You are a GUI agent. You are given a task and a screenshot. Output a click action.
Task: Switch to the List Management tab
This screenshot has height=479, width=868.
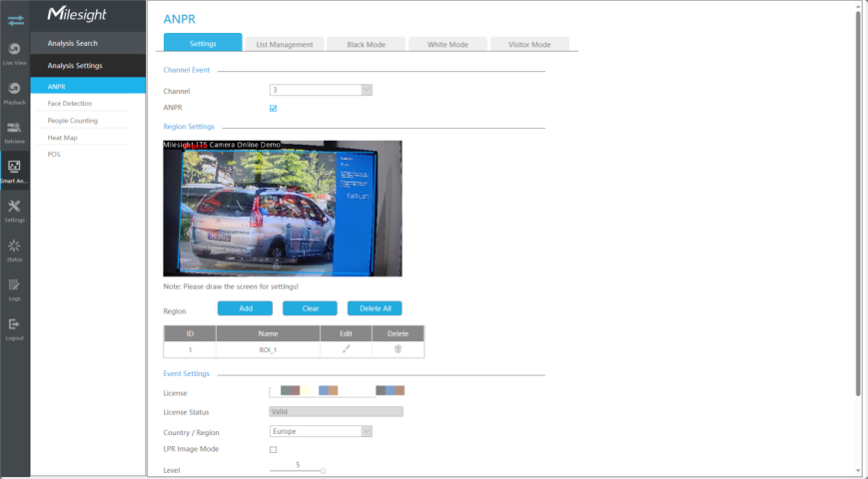[285, 44]
